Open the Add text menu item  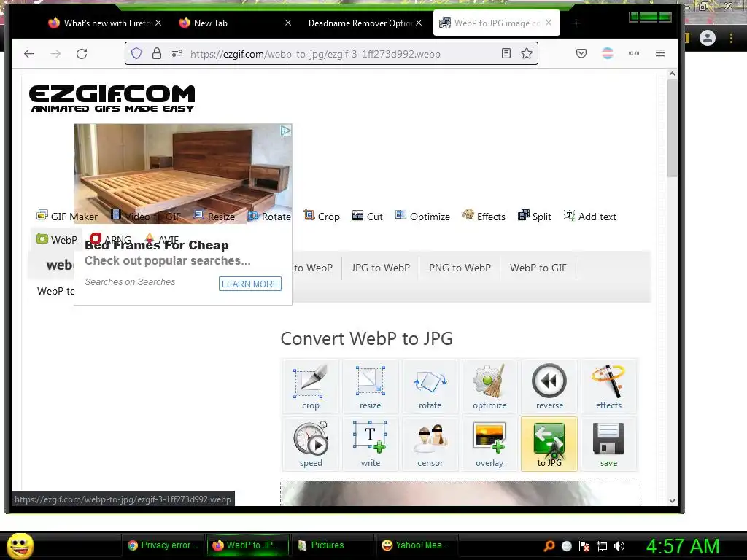click(589, 216)
